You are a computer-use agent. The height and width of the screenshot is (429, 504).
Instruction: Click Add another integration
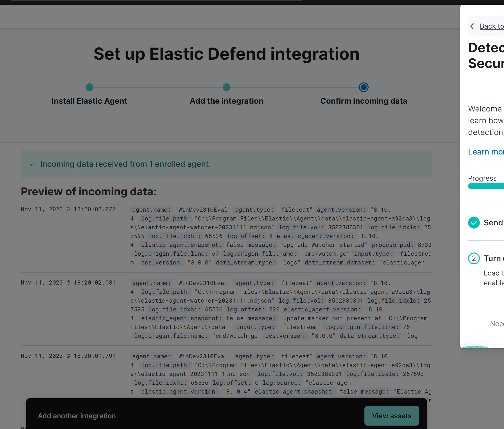click(77, 416)
